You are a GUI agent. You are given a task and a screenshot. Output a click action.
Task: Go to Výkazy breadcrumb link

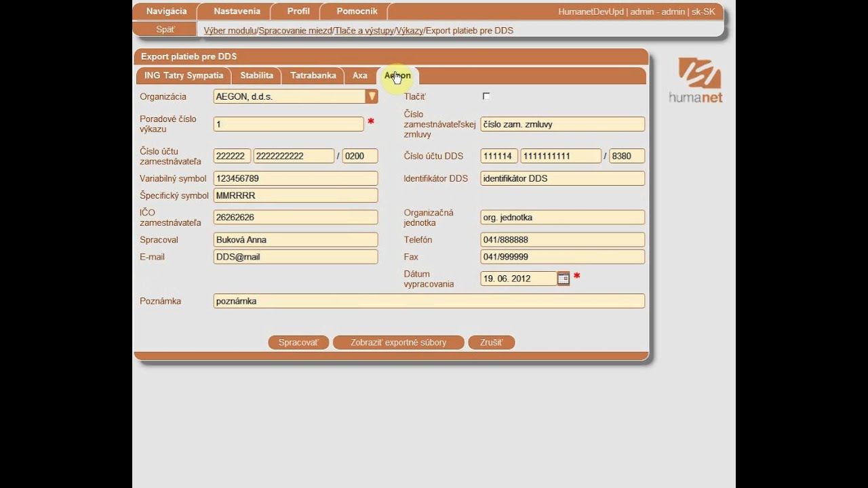(410, 30)
